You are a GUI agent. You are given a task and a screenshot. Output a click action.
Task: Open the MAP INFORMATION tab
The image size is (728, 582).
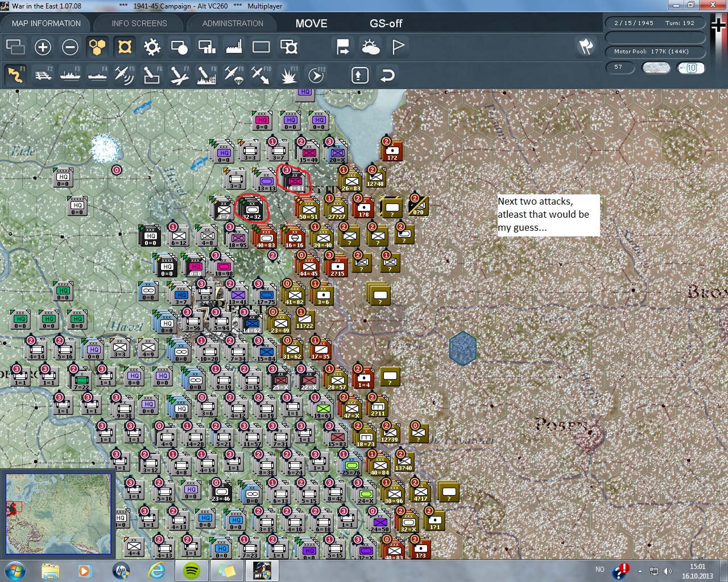(x=46, y=23)
